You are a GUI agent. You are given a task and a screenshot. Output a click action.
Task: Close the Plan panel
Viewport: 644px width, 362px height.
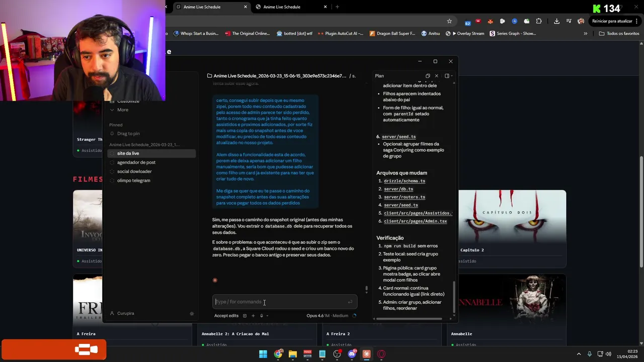click(437, 76)
